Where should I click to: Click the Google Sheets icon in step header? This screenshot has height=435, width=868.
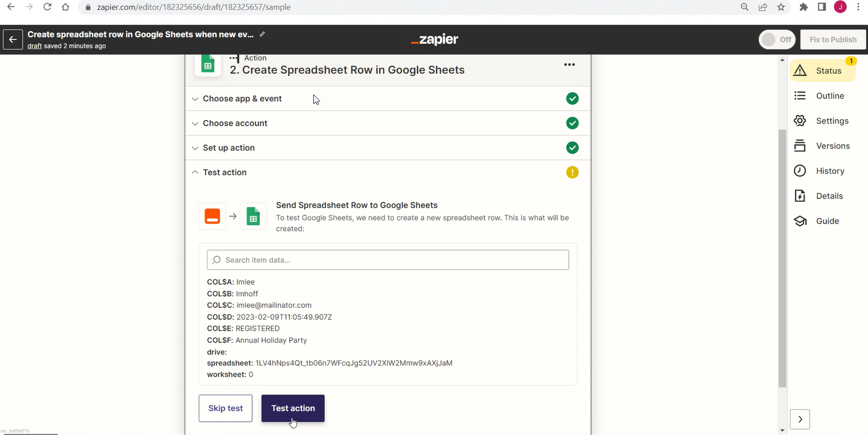[208, 65]
